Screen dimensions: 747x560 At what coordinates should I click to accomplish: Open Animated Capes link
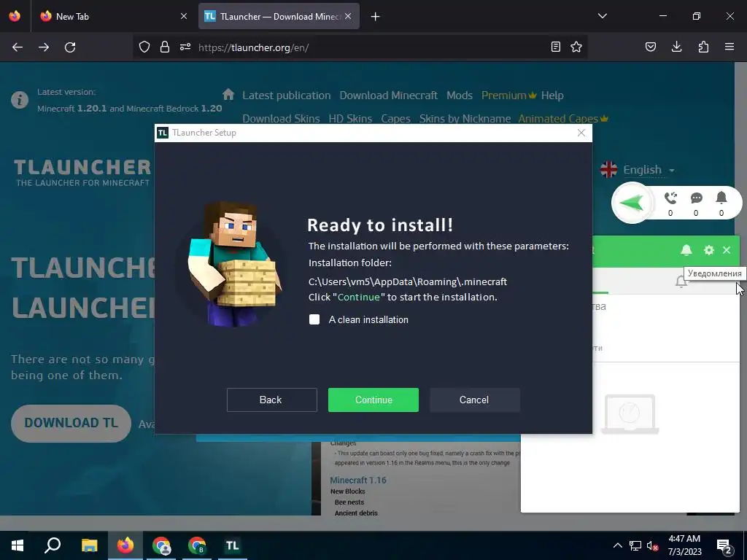[563, 119]
